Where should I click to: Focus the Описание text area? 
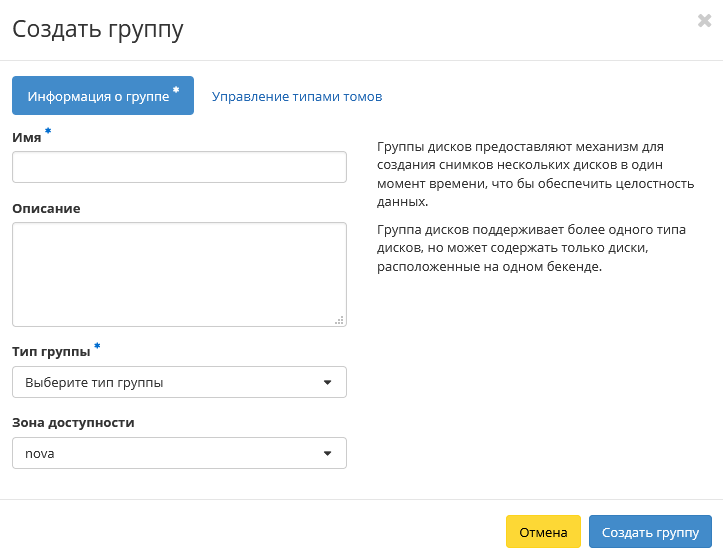179,273
